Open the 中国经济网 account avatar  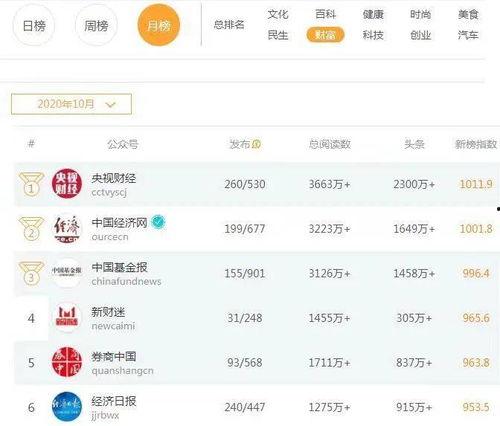(x=67, y=228)
